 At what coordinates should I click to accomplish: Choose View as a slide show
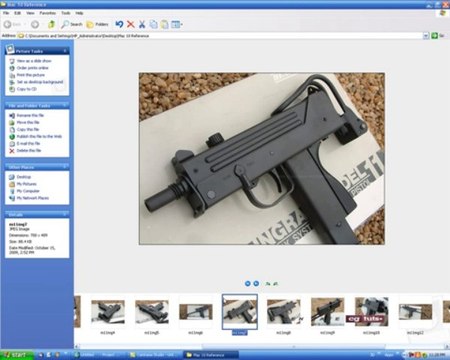[x=30, y=61]
